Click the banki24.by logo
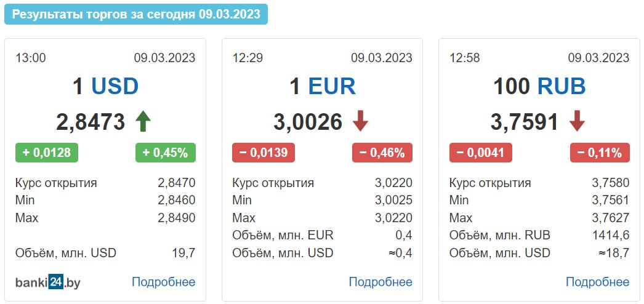644x304 pixels. click(47, 282)
